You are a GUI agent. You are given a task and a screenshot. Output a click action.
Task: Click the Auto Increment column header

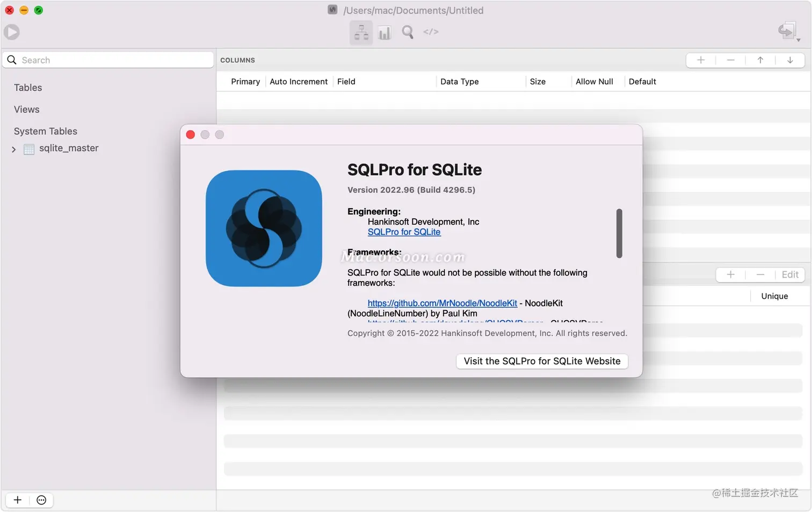(299, 82)
